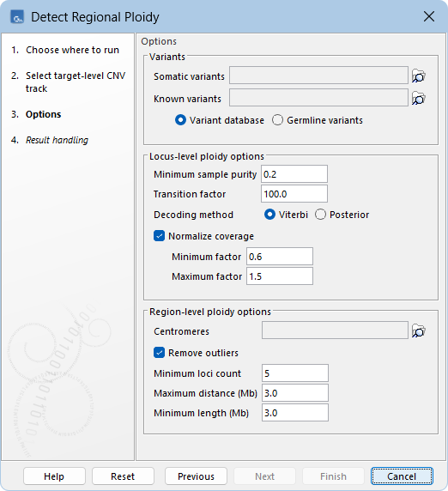448x491 pixels.
Task: Edit the Minimum loci count field
Action: point(295,373)
